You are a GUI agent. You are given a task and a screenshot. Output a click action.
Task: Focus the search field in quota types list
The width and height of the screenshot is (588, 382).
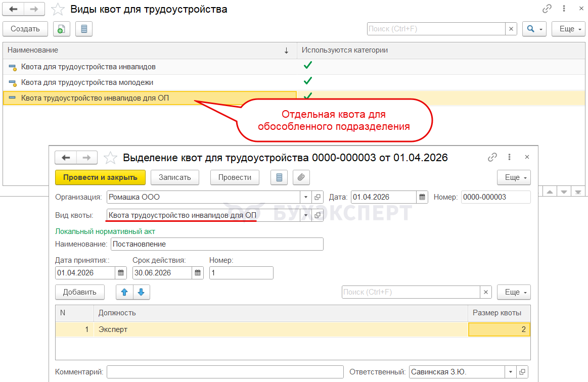click(x=436, y=29)
